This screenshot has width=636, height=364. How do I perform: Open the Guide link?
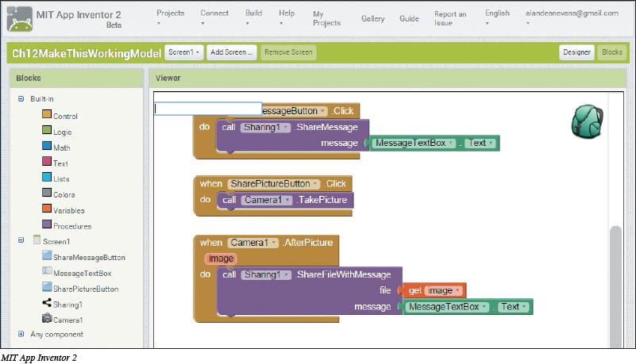pos(409,18)
